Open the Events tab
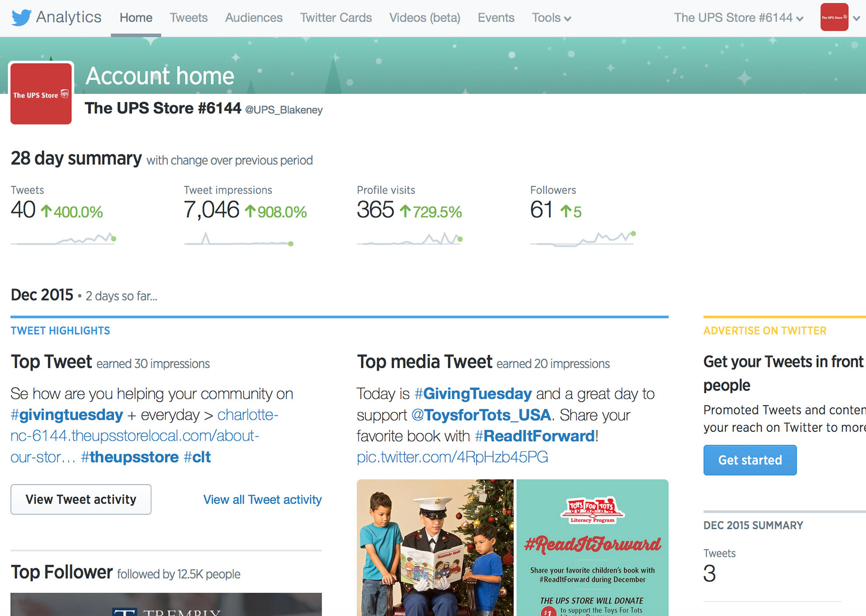 [x=496, y=18]
